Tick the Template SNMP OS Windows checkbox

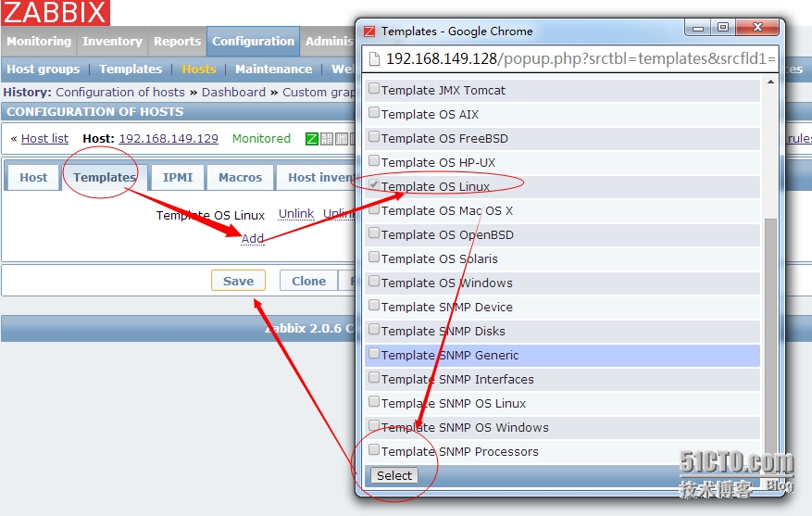tap(374, 426)
